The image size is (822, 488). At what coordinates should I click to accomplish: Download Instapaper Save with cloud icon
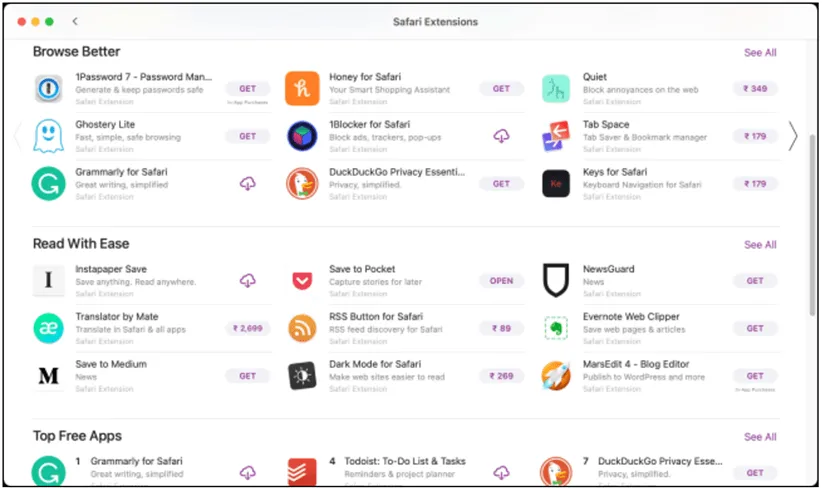247,281
